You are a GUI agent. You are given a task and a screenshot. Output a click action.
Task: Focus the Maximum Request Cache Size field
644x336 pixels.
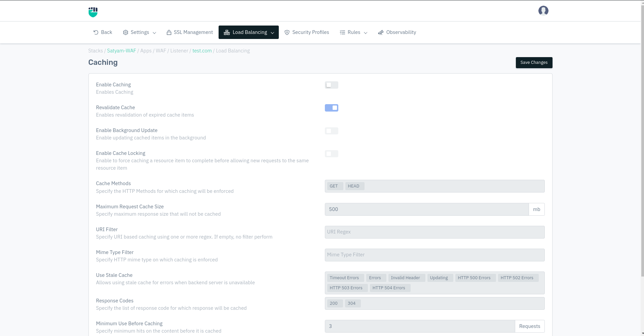point(427,209)
